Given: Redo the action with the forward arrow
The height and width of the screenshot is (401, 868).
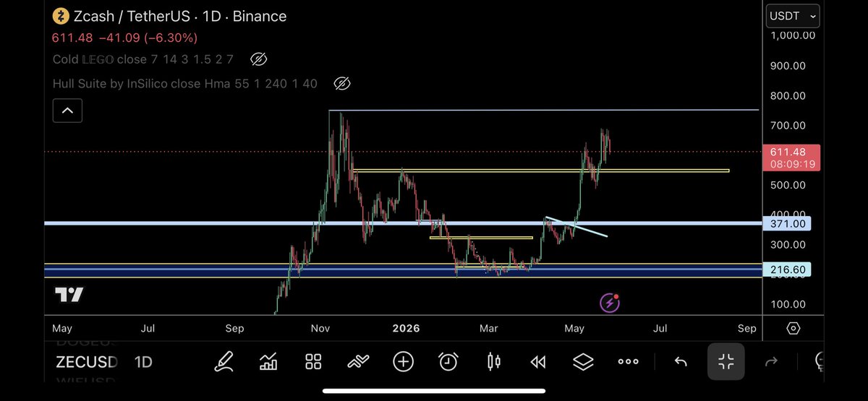Looking at the screenshot, I should pyautogui.click(x=770, y=361).
